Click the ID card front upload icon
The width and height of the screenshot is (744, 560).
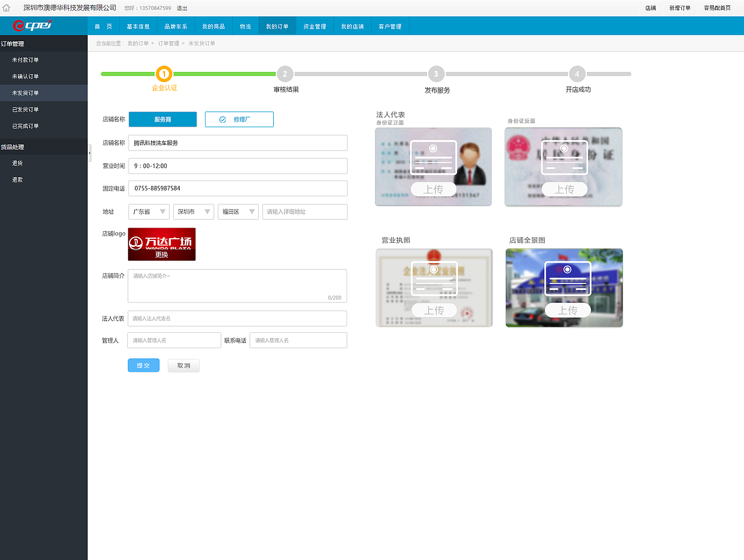(x=434, y=157)
